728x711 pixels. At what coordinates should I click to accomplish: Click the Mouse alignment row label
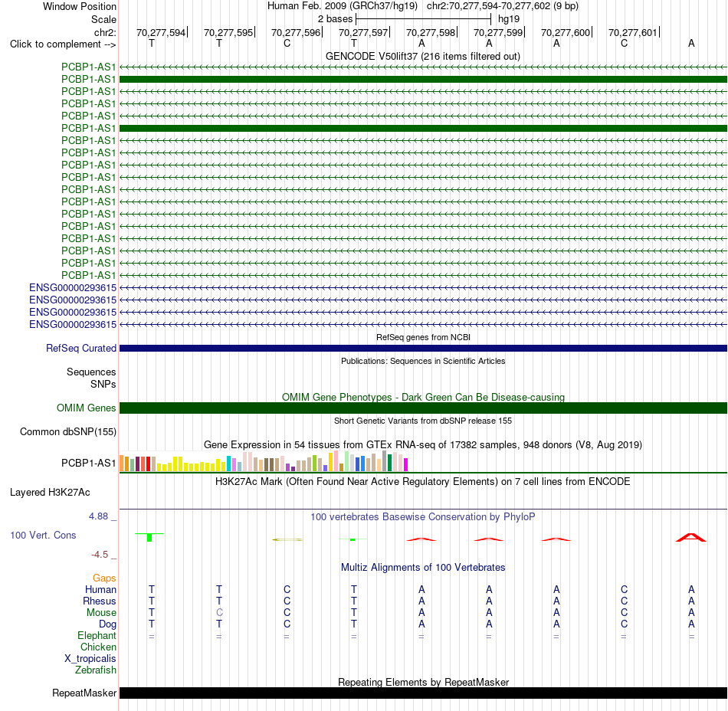(101, 613)
